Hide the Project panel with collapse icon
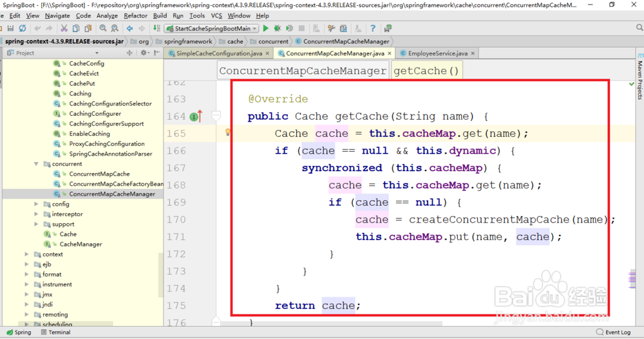Image resolution: width=644 pixels, height=339 pixels. pos(157,53)
